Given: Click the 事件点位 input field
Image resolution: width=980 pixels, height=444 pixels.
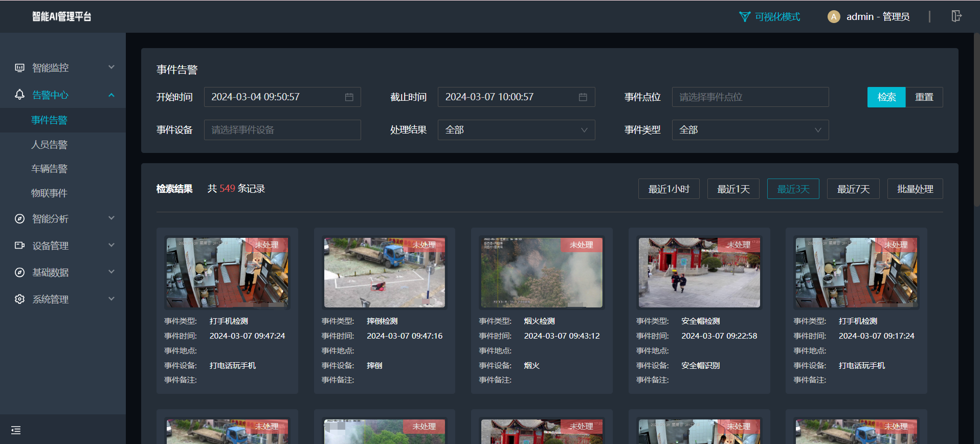Looking at the screenshot, I should click(750, 97).
